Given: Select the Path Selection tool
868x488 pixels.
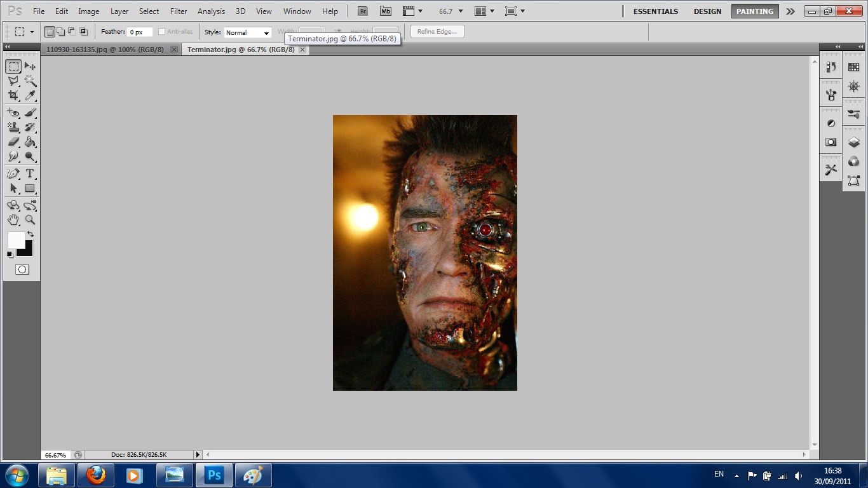Looking at the screenshot, I should 13,189.
